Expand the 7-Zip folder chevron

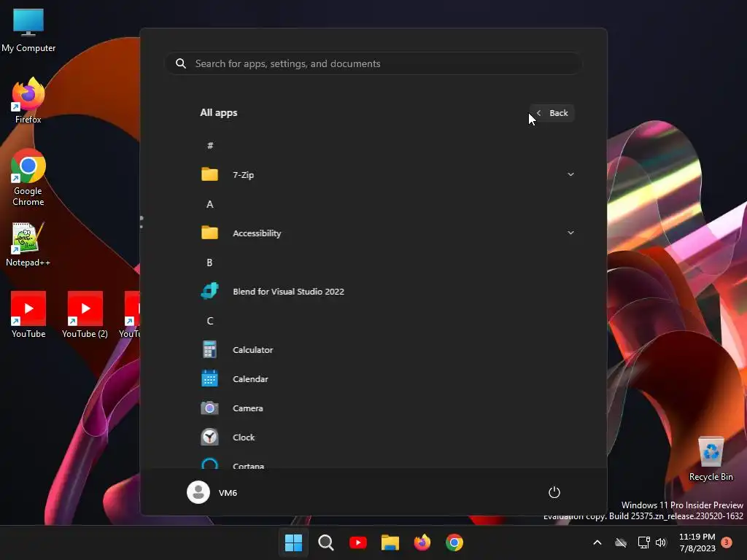pos(570,174)
